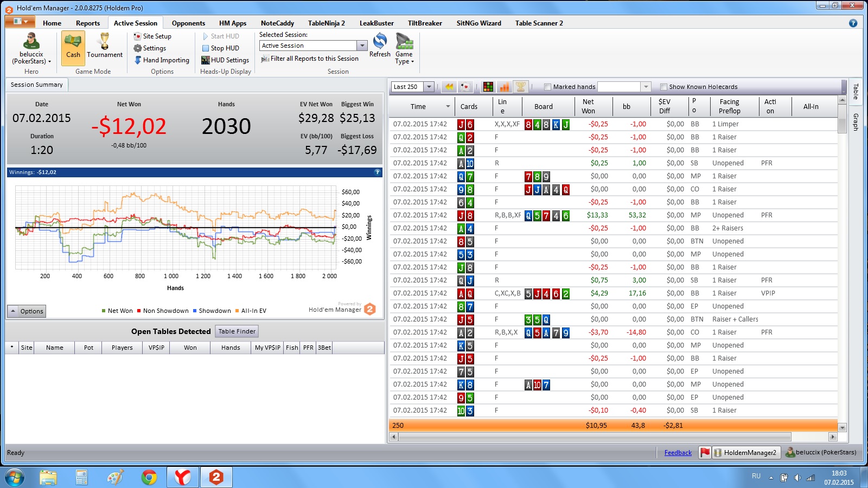Expand the graph Options panel

pos(27,311)
